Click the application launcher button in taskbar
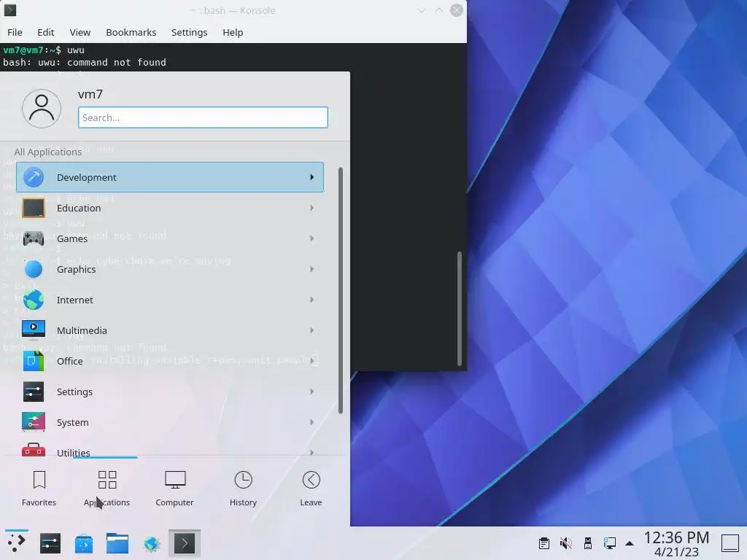747x560 pixels. point(17,543)
